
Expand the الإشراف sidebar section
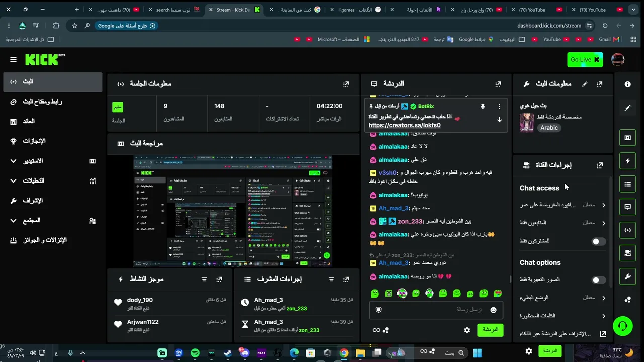coord(52,201)
